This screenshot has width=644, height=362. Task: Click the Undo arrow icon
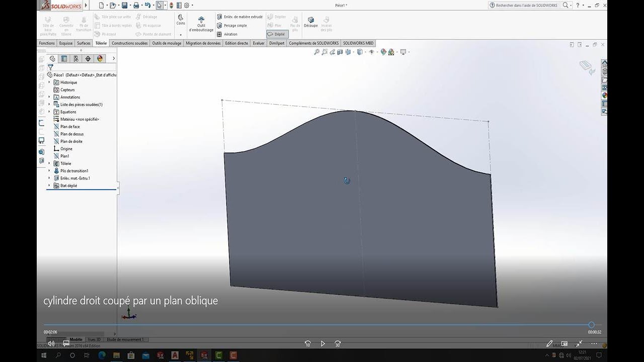coord(147,6)
